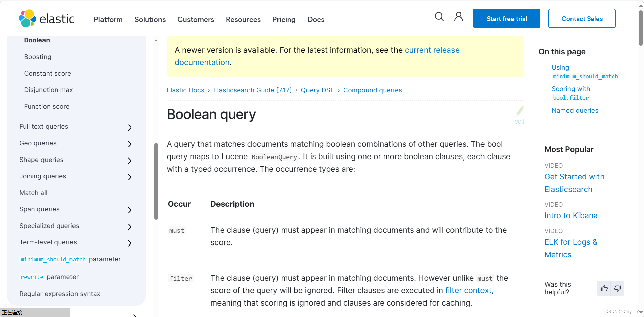Open Query DSL breadcrumb
The image size is (644, 317).
coord(317,90)
